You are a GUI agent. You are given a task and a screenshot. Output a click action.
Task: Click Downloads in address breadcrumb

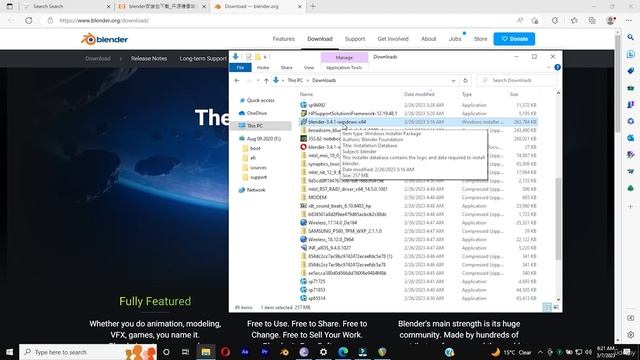point(324,80)
